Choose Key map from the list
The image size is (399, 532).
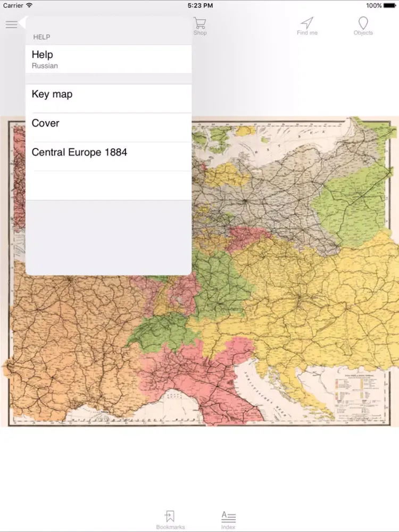[109, 98]
